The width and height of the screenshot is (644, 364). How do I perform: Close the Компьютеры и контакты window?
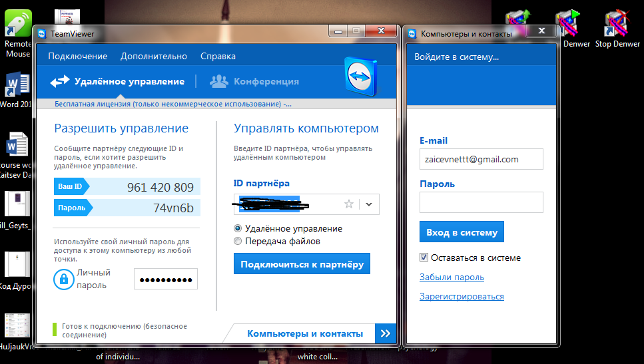(541, 31)
